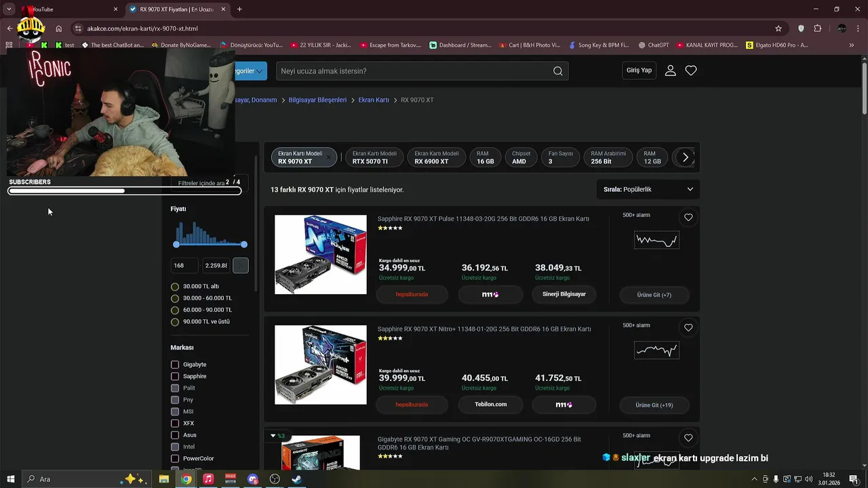Click Ürüne Git (+7) button
The image size is (868, 488).
click(x=654, y=295)
